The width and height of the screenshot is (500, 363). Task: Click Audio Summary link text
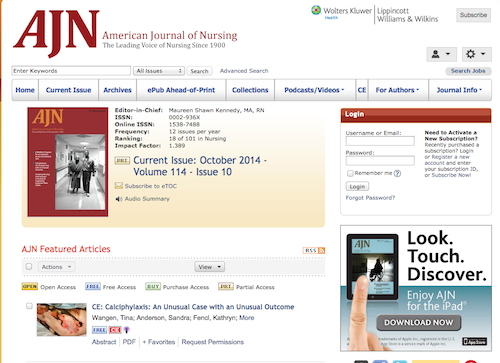[147, 199]
